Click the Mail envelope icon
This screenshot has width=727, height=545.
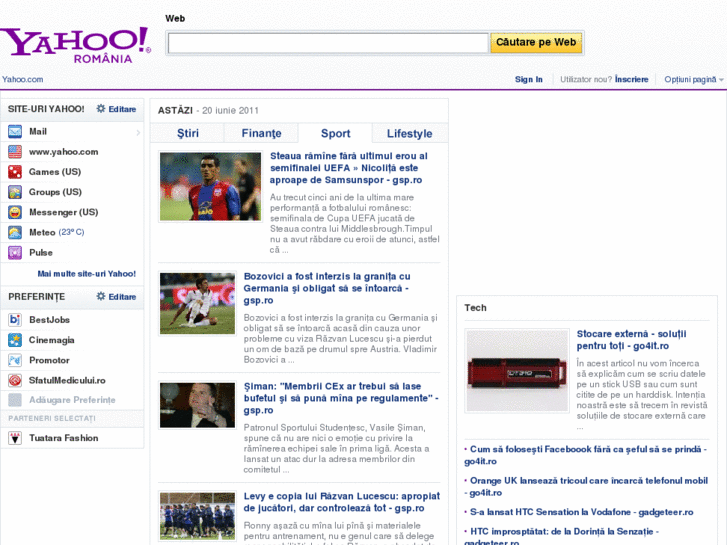click(15, 132)
